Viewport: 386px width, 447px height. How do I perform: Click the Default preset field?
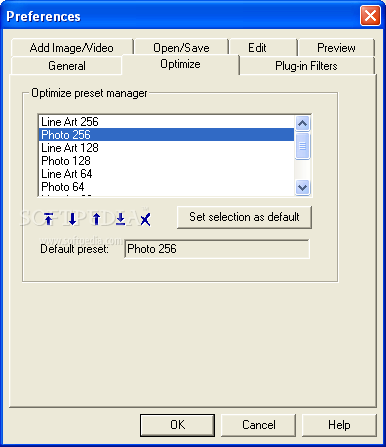tap(217, 249)
